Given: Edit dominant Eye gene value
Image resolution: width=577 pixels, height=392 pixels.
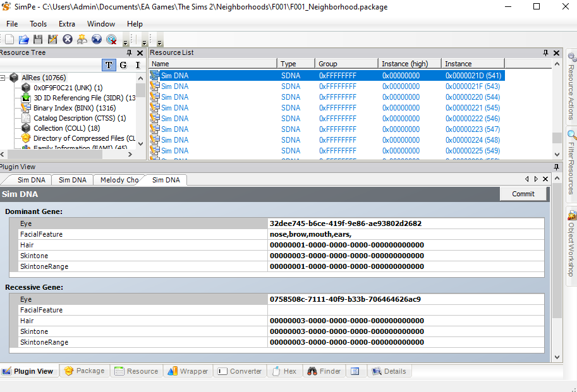Looking at the screenshot, I should point(406,223).
